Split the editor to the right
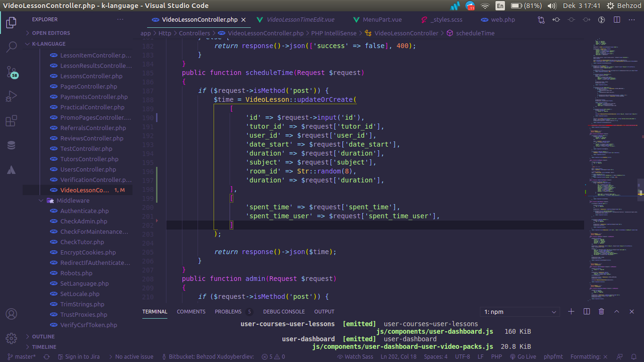The height and width of the screenshot is (362, 644). click(x=617, y=20)
